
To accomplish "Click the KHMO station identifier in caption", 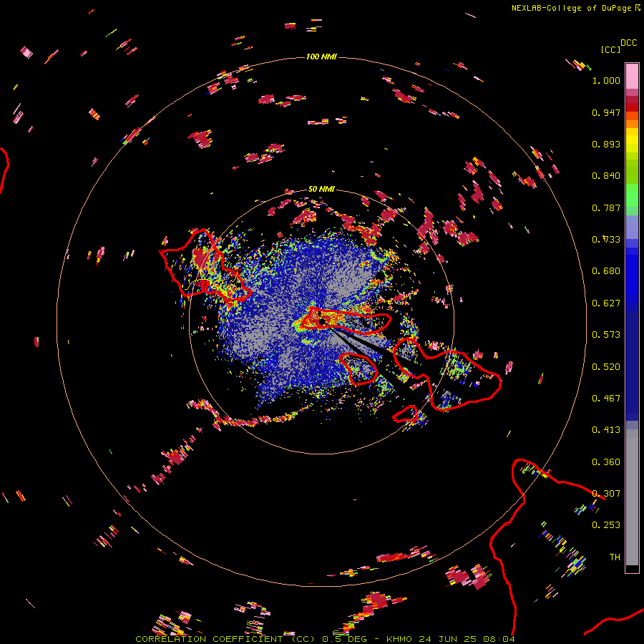I will tap(399, 639).
